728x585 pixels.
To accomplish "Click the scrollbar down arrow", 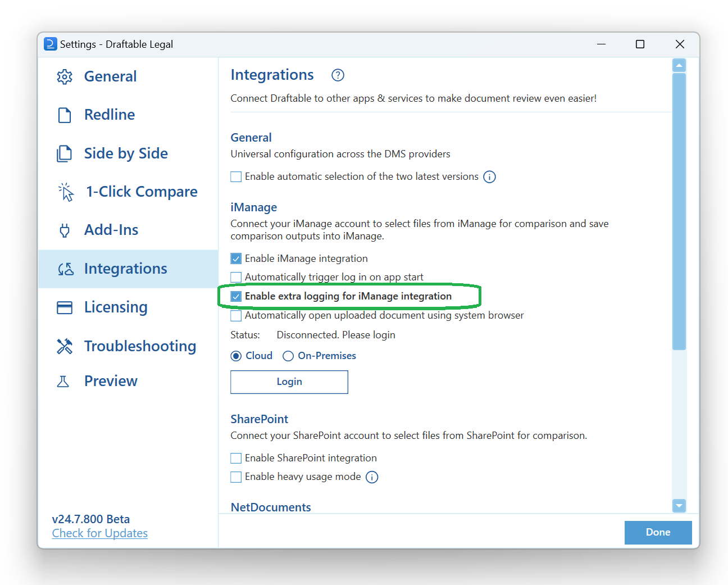I will coord(679,506).
